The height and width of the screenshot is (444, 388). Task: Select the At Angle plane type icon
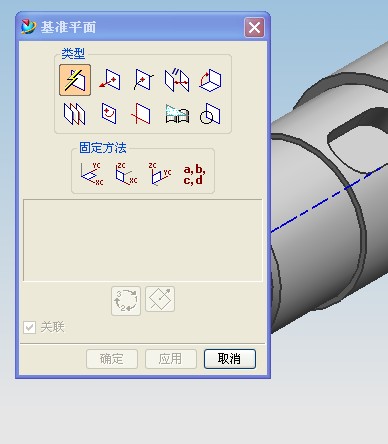tap(211, 80)
